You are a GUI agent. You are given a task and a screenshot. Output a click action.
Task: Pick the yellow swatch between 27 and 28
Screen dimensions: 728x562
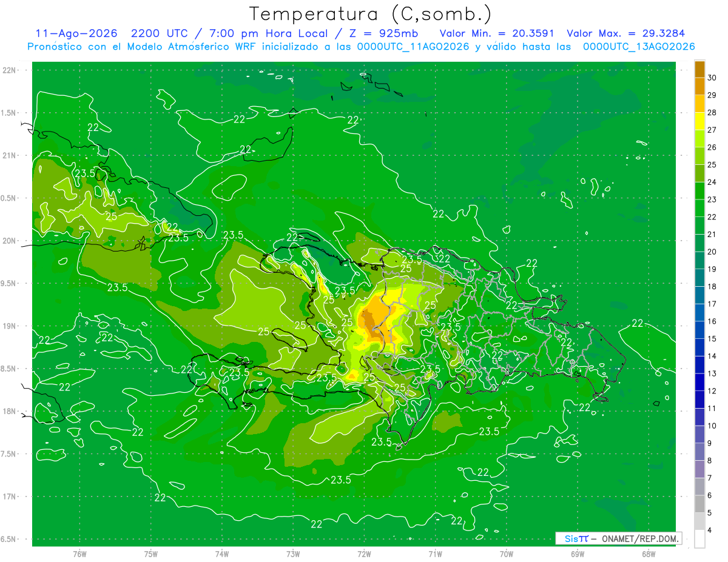point(699,121)
